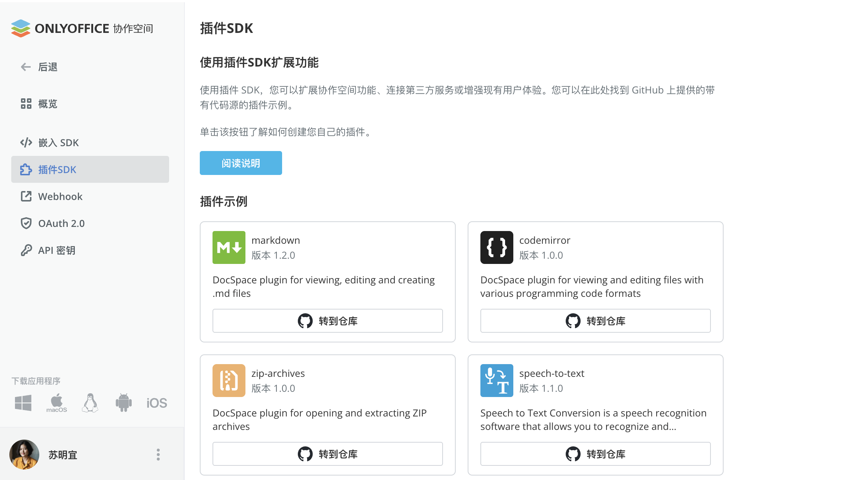This screenshot has height=480, width=868.
Task: Go to speech-to-text repository via 转到仓库
Action: click(x=596, y=454)
